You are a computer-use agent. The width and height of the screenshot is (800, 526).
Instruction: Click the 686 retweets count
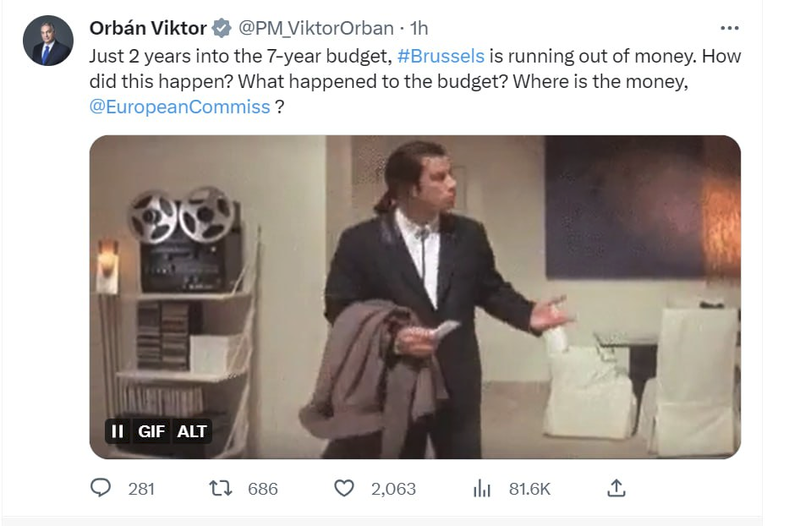coord(262,489)
